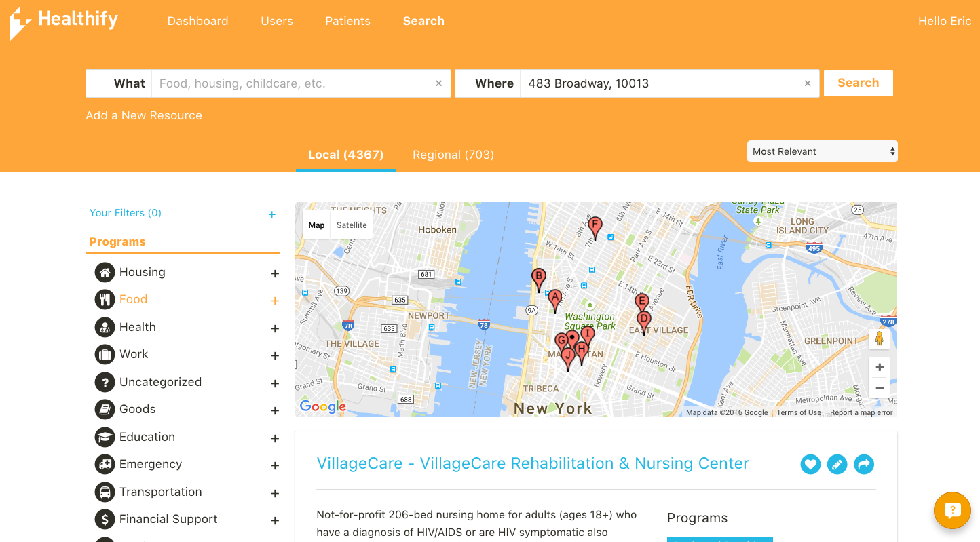Click the pencil edit icon for VillageCare
Viewport: 980px width, 542px height.
tap(837, 465)
